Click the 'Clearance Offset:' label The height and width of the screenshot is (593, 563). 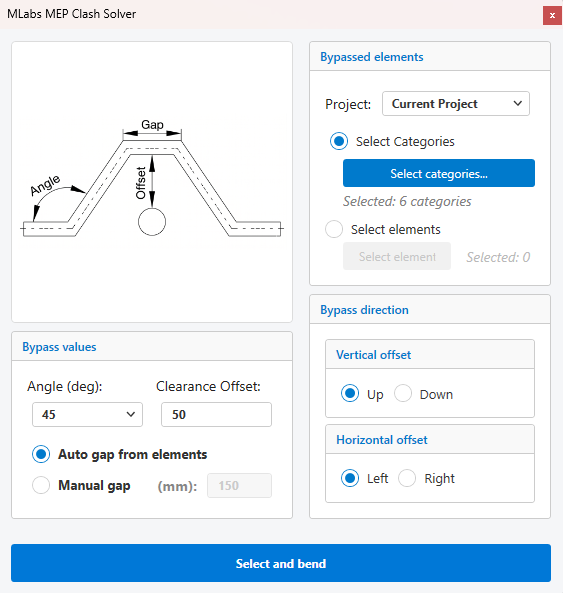tap(208, 386)
